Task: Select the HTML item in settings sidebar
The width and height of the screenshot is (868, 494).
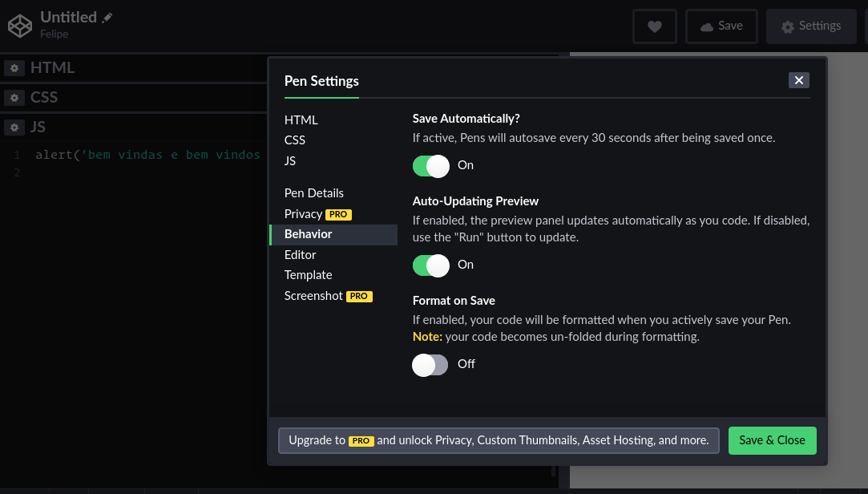Action: (301, 119)
